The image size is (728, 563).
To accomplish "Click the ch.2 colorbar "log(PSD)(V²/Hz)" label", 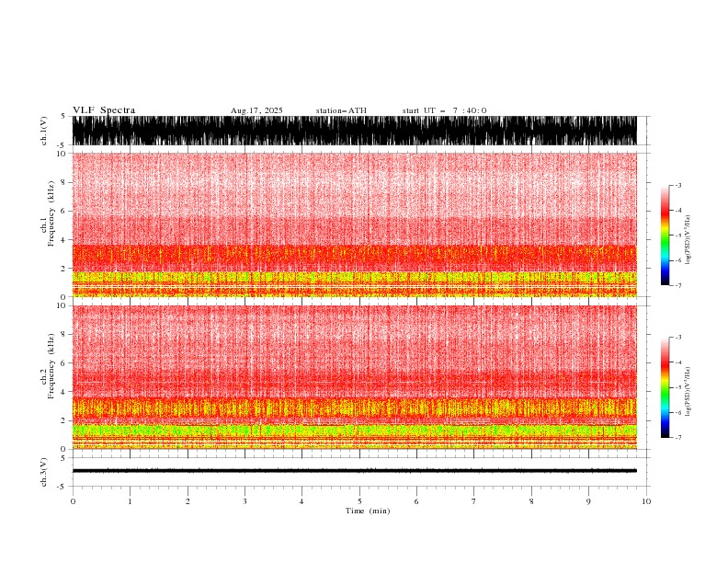I will pos(688,392).
